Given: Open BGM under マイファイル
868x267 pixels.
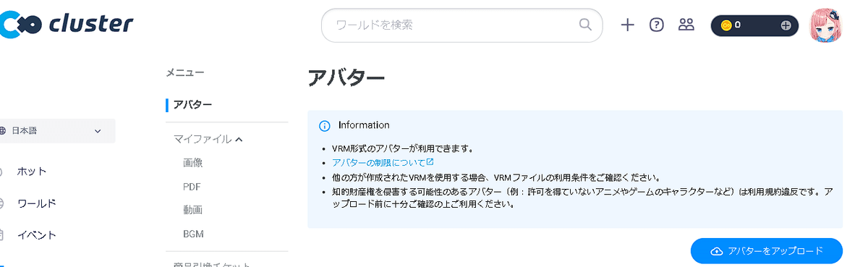Looking at the screenshot, I should pyautogui.click(x=193, y=234).
